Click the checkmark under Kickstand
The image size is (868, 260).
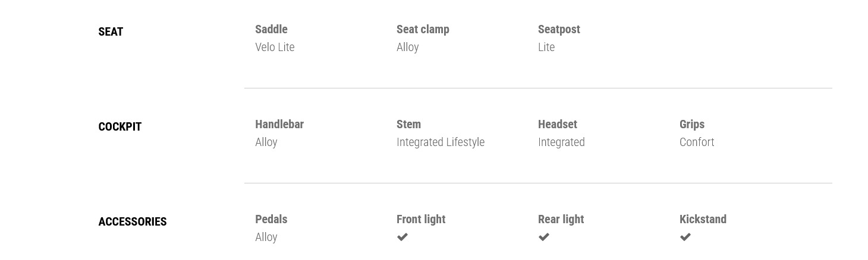point(685,237)
